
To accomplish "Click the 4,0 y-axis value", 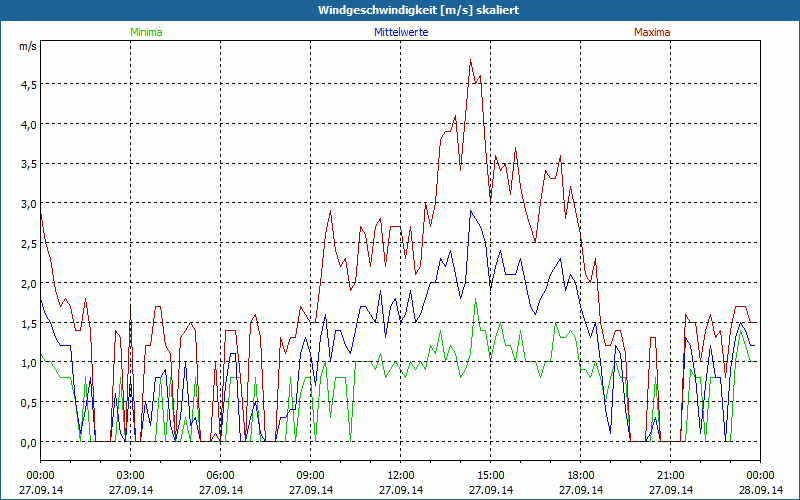I will pyautogui.click(x=28, y=125).
